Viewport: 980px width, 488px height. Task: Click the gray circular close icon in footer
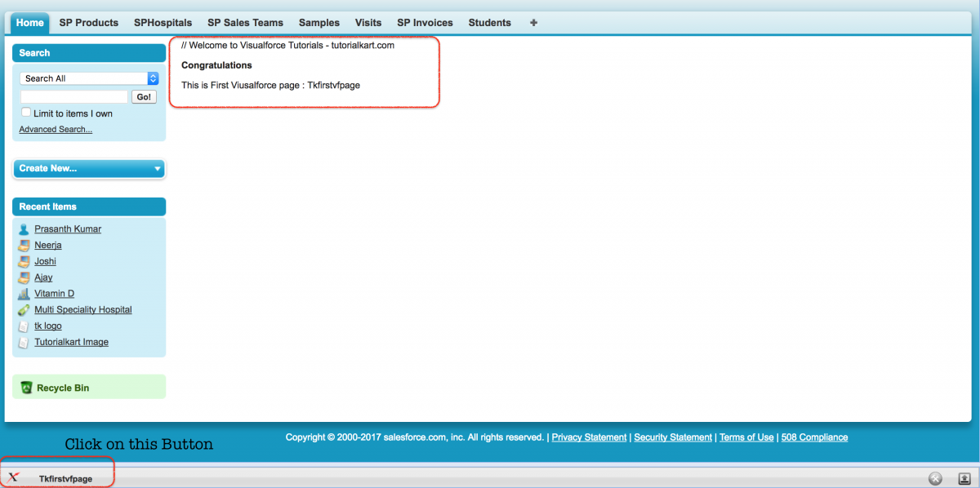click(936, 479)
